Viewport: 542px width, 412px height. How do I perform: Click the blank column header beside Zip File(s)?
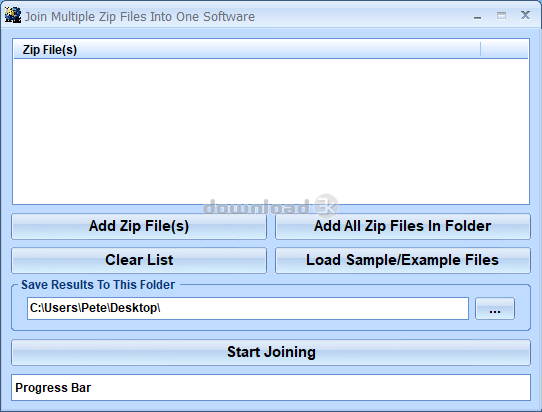(x=504, y=49)
